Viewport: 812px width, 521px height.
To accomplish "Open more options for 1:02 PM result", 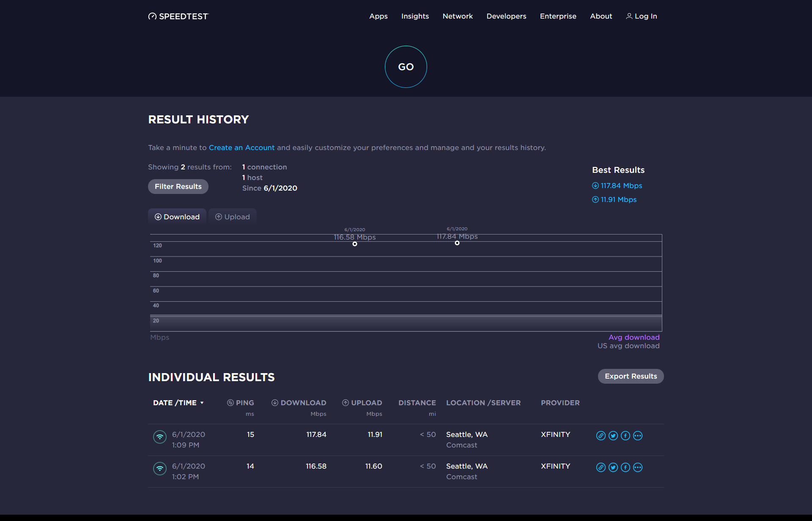I will pos(638,467).
